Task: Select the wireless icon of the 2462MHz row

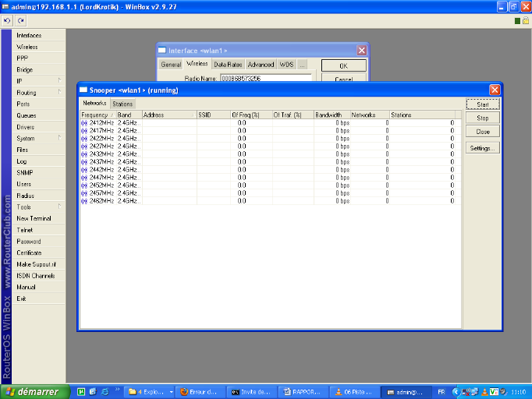Action: [x=84, y=201]
